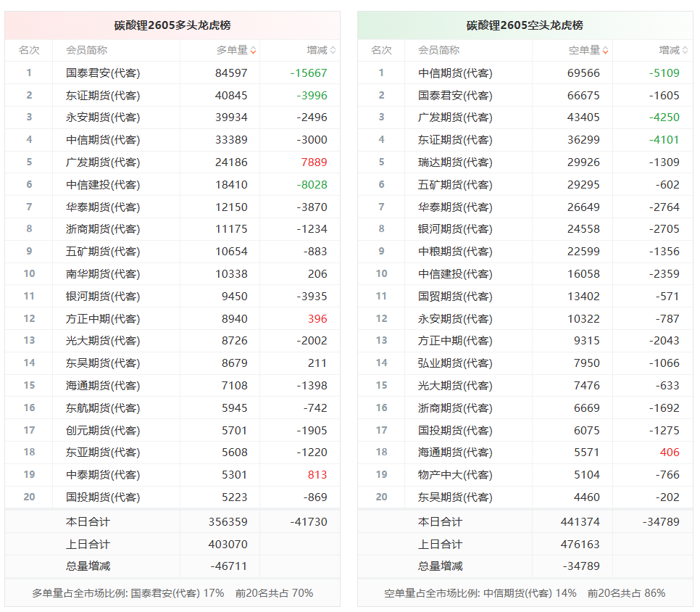Click green change value -4250

click(x=664, y=117)
